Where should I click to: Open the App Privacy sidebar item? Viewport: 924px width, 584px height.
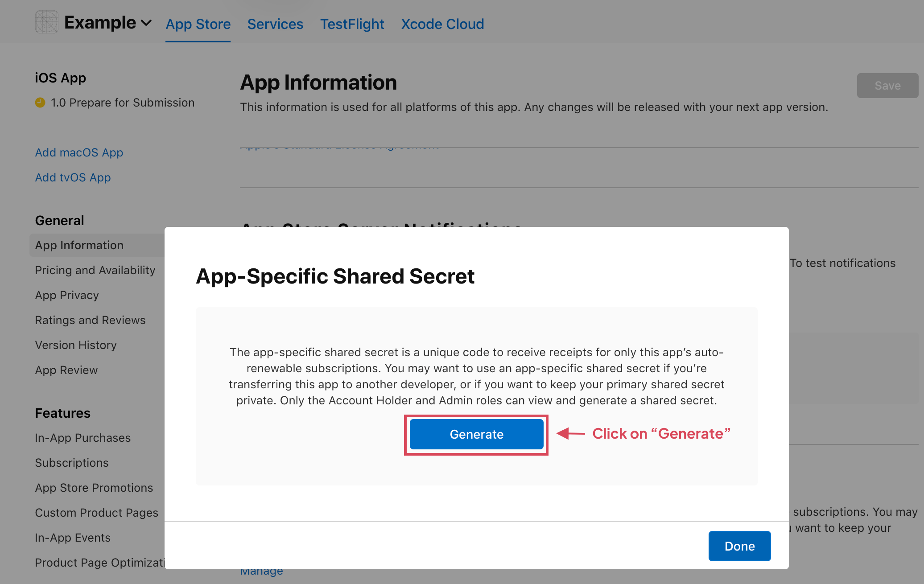67,295
